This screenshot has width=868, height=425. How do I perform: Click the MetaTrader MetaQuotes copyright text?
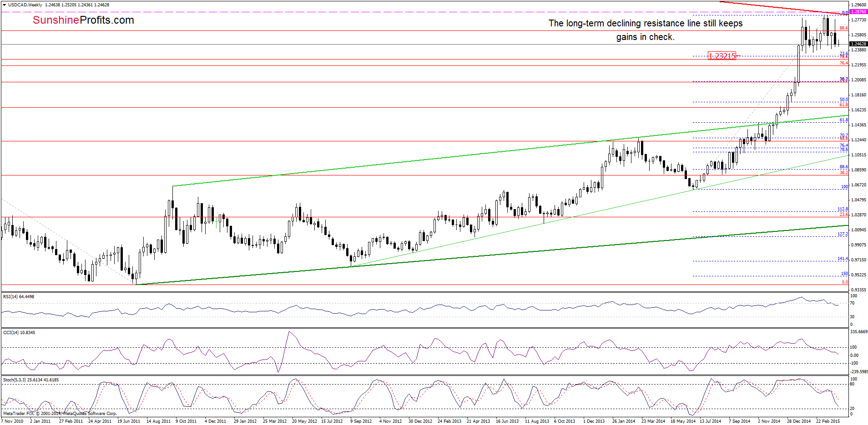click(x=60, y=414)
